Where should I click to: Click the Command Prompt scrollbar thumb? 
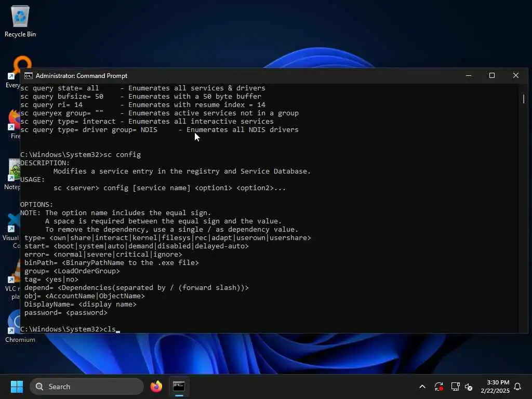tap(524, 99)
